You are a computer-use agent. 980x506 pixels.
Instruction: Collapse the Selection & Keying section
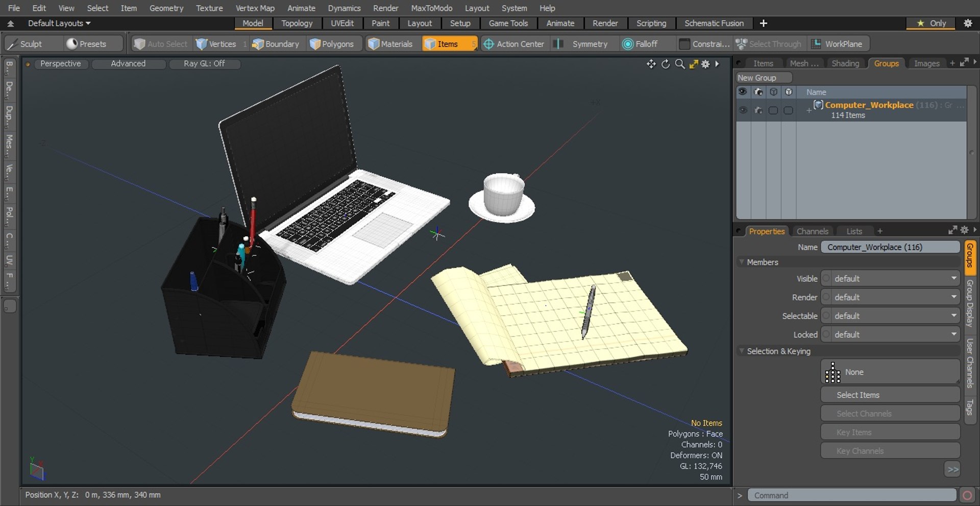tap(742, 351)
